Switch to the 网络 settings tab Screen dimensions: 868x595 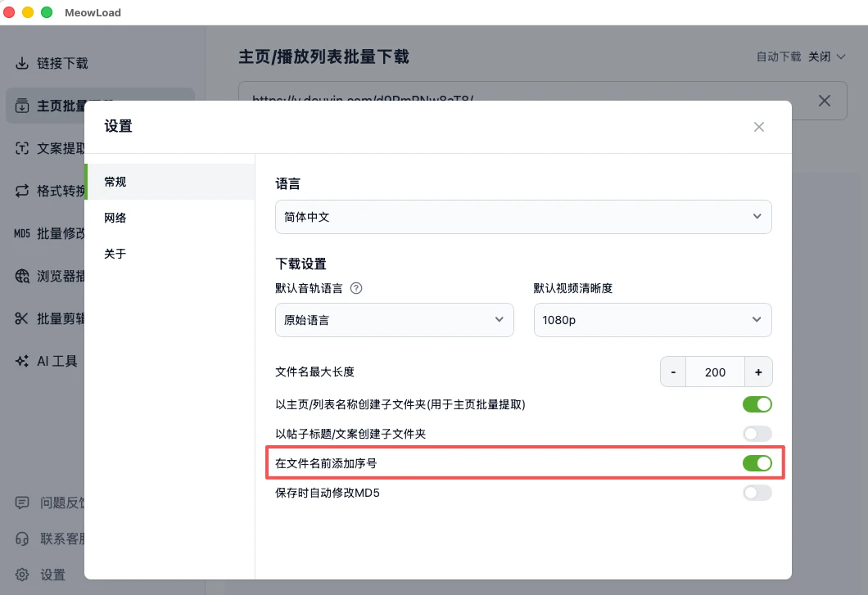click(x=115, y=218)
